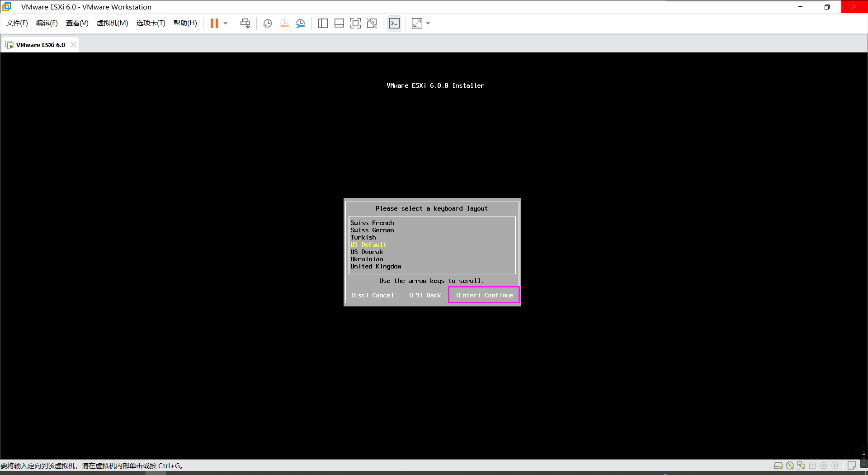The image size is (868, 475).
Task: Click the stretch guest display icon
Action: [417, 24]
